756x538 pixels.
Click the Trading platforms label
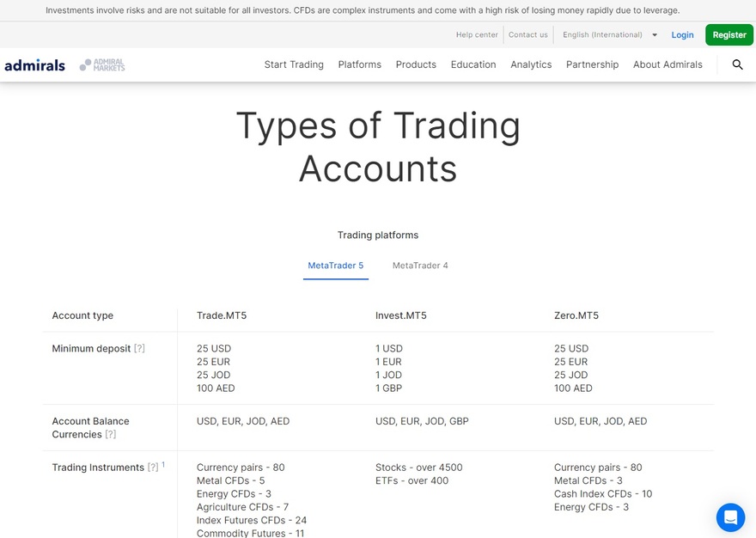pyautogui.click(x=378, y=235)
